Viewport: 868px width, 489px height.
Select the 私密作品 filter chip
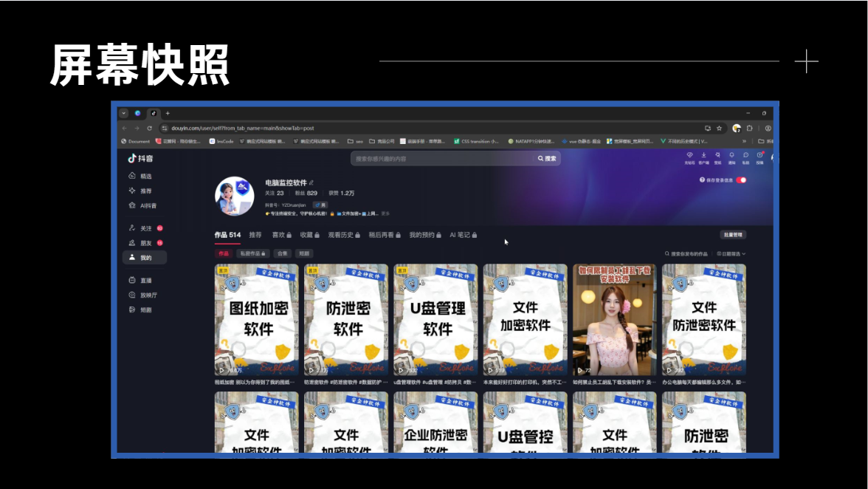pos(252,253)
